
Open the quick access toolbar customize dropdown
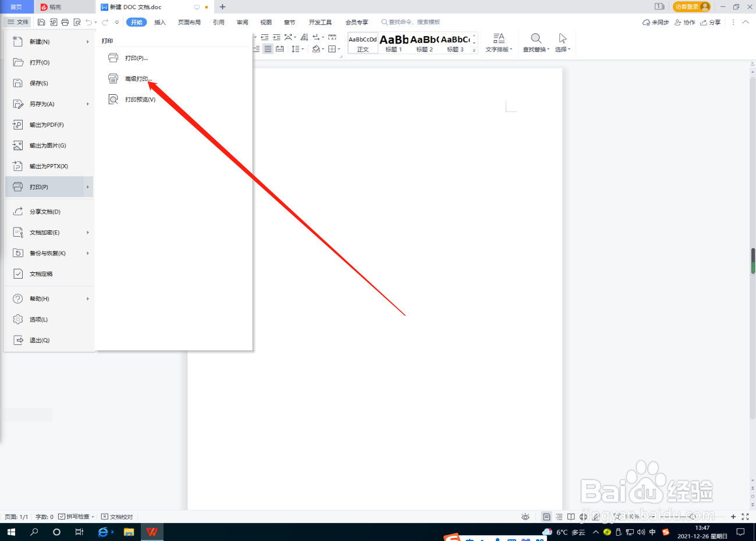click(x=117, y=22)
